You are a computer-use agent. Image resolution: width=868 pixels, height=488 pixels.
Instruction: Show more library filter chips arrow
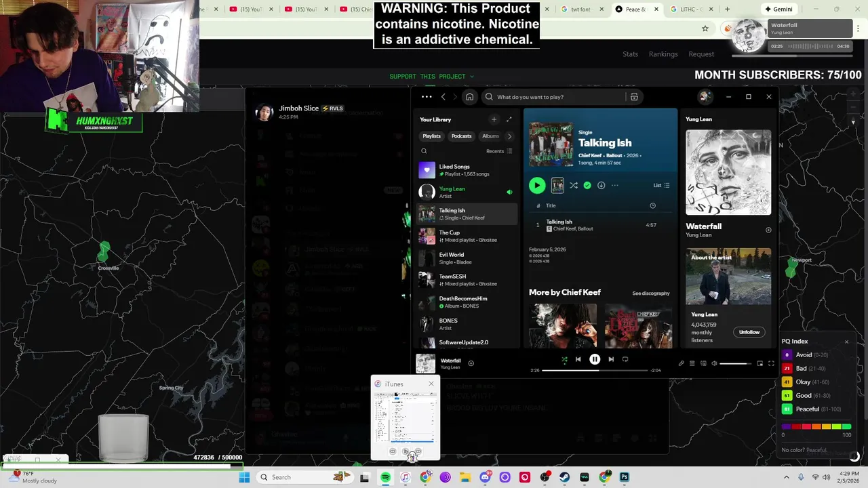tap(509, 136)
